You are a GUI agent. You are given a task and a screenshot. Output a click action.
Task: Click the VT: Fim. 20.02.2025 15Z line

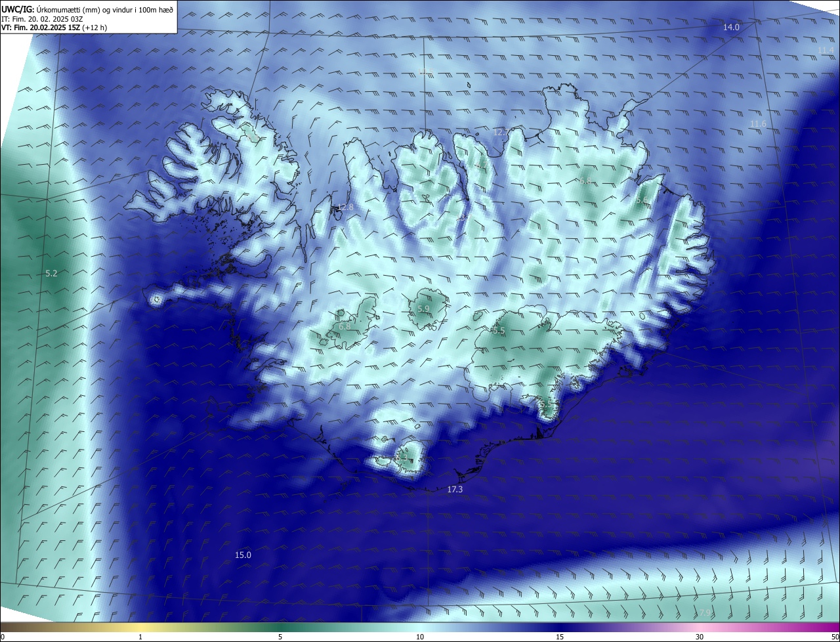click(54, 28)
